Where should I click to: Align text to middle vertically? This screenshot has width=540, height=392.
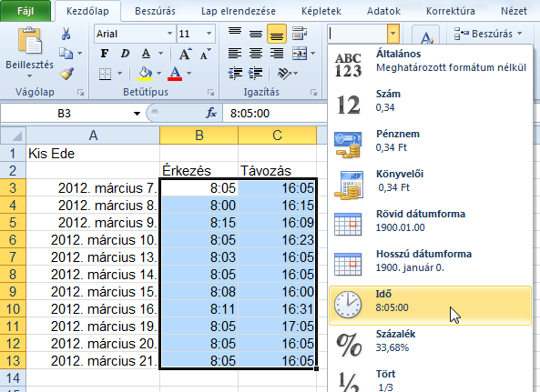256,34
